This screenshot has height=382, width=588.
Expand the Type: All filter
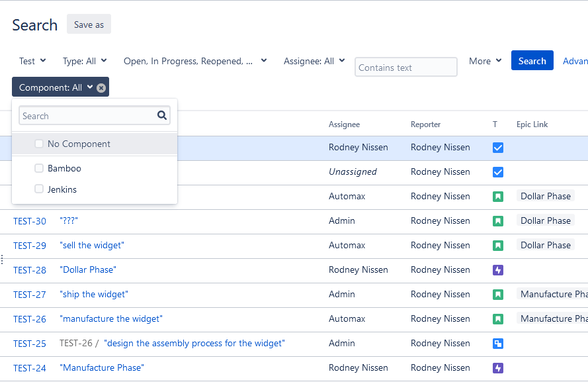(x=85, y=61)
